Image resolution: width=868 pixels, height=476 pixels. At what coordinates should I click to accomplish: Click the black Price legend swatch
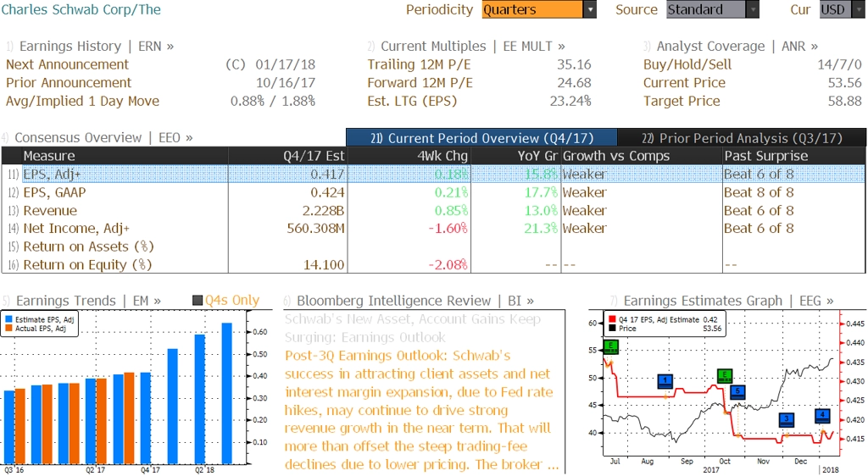pos(612,329)
